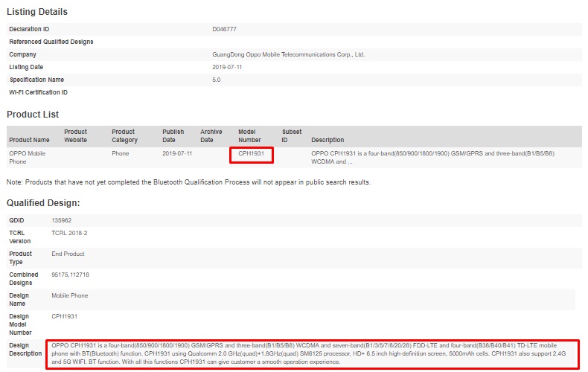This screenshot has height=372, width=588.
Task: Select the Combined Designs value 95175,112718
Action: click(x=70, y=275)
